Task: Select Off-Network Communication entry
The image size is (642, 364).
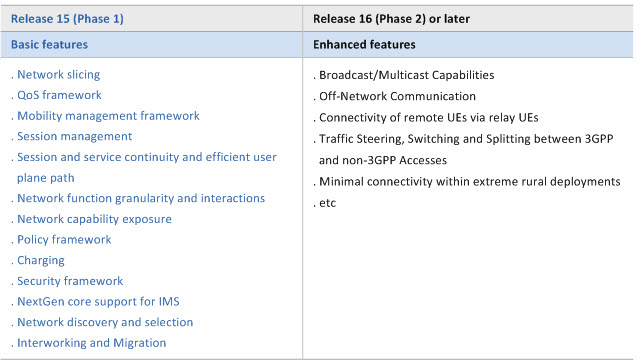Action: pos(398,96)
